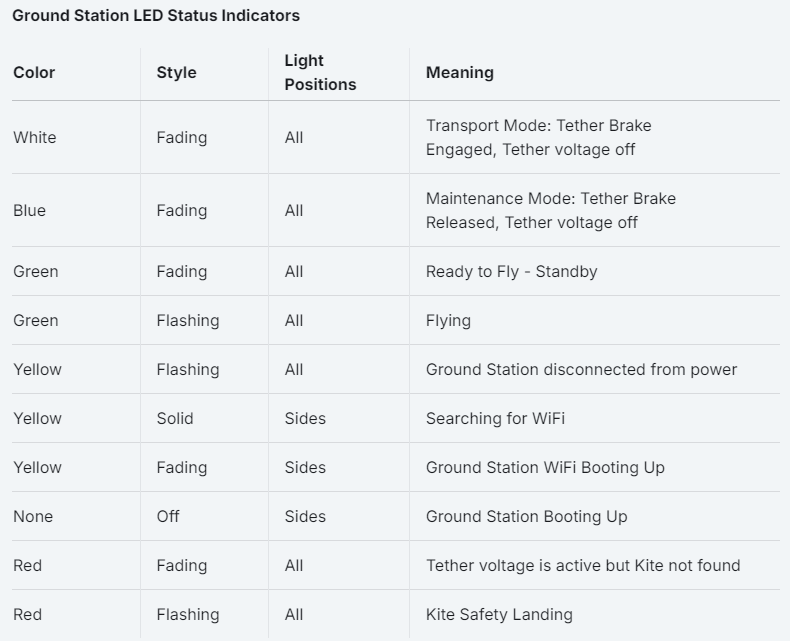Select the 'Style' column header
This screenshot has width=790, height=641.
coord(176,72)
